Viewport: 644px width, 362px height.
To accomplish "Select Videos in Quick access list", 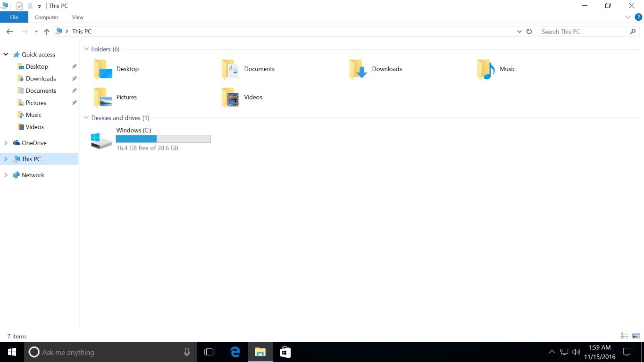I will pyautogui.click(x=31, y=127).
